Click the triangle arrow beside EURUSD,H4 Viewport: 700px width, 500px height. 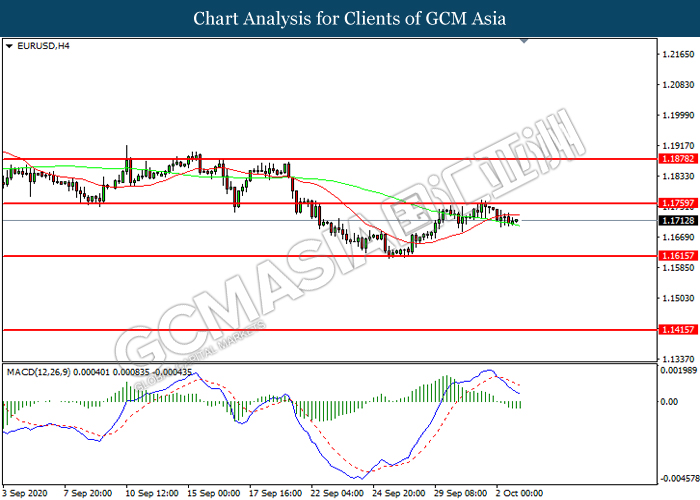point(9,46)
